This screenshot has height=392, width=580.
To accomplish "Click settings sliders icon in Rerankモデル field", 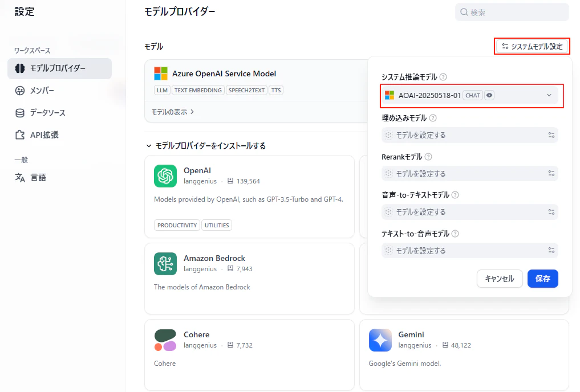I will 551,174.
